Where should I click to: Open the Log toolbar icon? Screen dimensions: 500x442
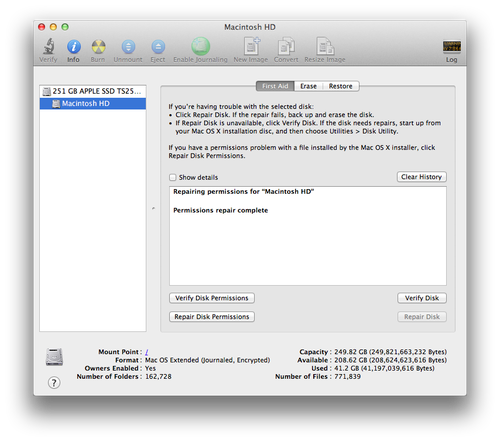coord(452,47)
